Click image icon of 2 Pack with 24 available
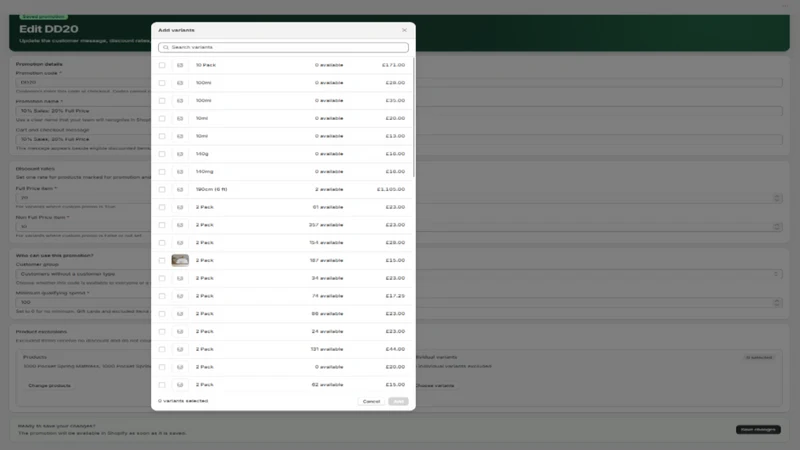This screenshot has width=800, height=450. click(x=180, y=332)
